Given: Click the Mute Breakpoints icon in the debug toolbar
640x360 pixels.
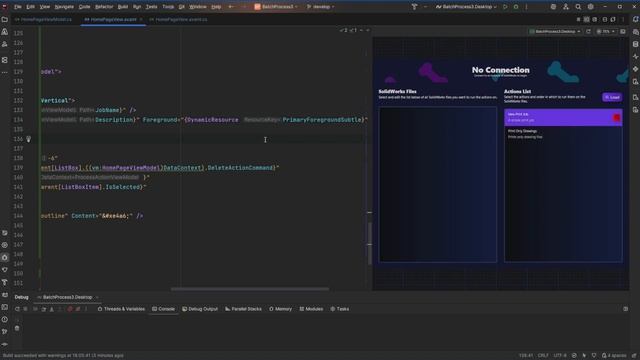Looking at the screenshot, I should click(x=78, y=309).
